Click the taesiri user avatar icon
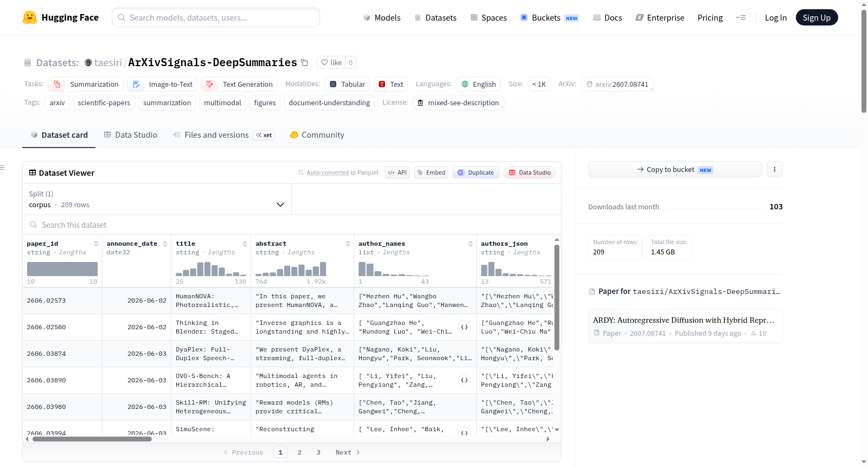This screenshot has width=868, height=467. 88,63
